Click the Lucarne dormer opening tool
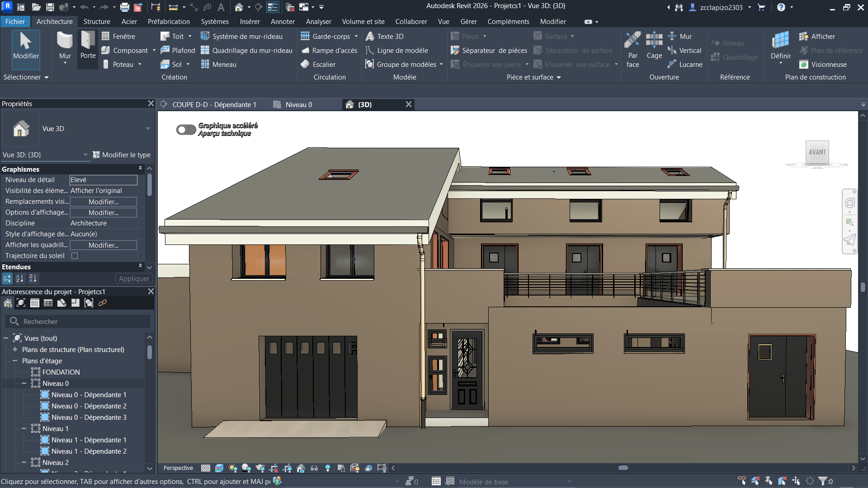 685,65
